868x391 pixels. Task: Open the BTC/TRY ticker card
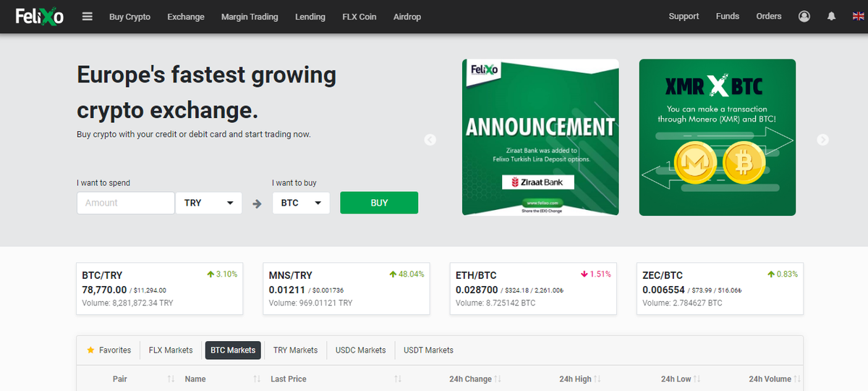click(x=159, y=288)
